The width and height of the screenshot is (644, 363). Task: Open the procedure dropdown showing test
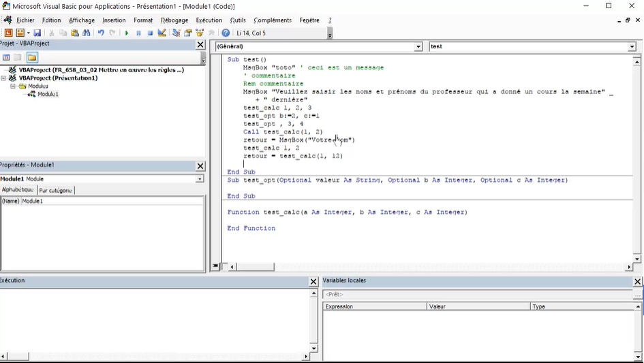(x=632, y=47)
